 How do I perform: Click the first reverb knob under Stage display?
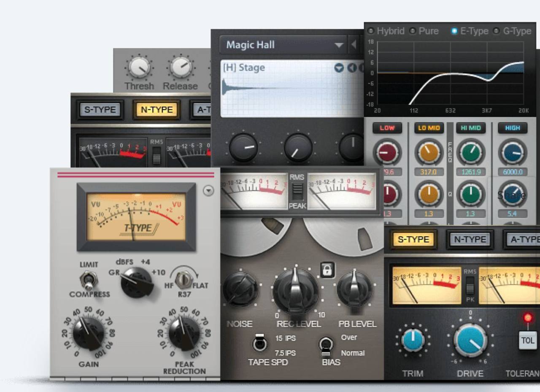coord(243,148)
